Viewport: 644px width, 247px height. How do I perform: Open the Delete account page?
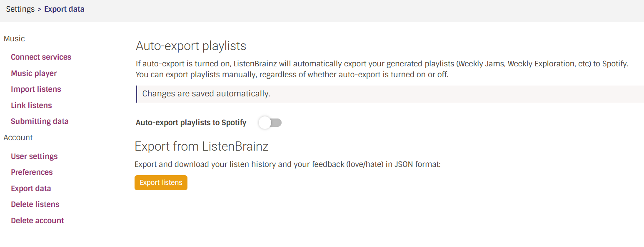(37, 221)
